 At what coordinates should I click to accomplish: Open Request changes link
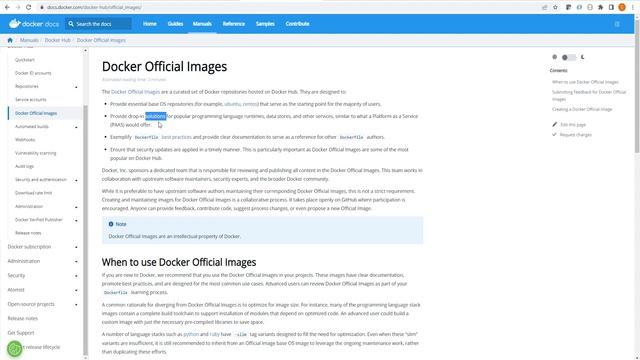click(x=576, y=135)
